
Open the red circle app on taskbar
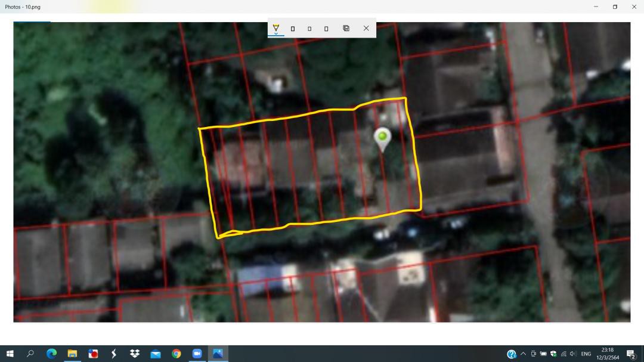click(x=93, y=354)
